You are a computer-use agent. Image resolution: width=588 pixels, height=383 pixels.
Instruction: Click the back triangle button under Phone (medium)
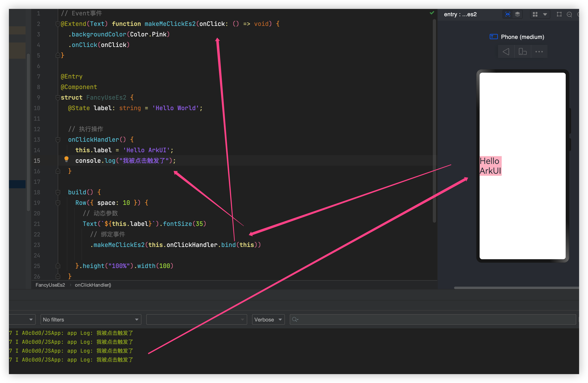tap(506, 52)
